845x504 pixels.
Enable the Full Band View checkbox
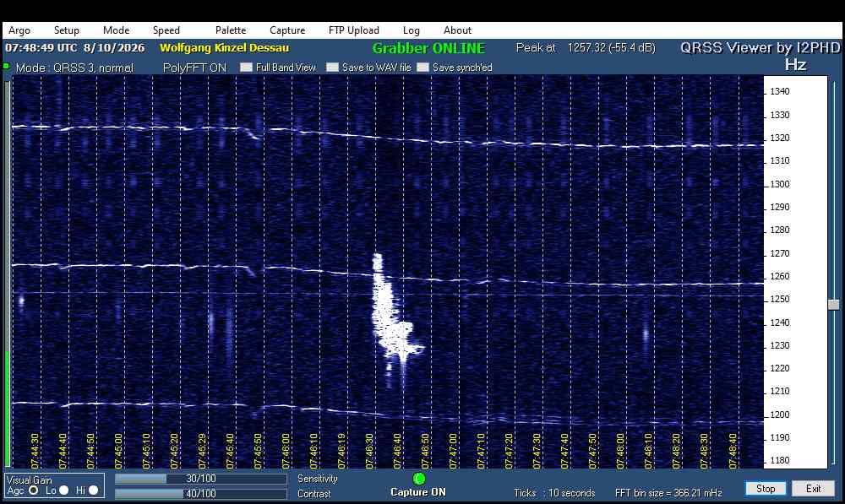point(246,68)
